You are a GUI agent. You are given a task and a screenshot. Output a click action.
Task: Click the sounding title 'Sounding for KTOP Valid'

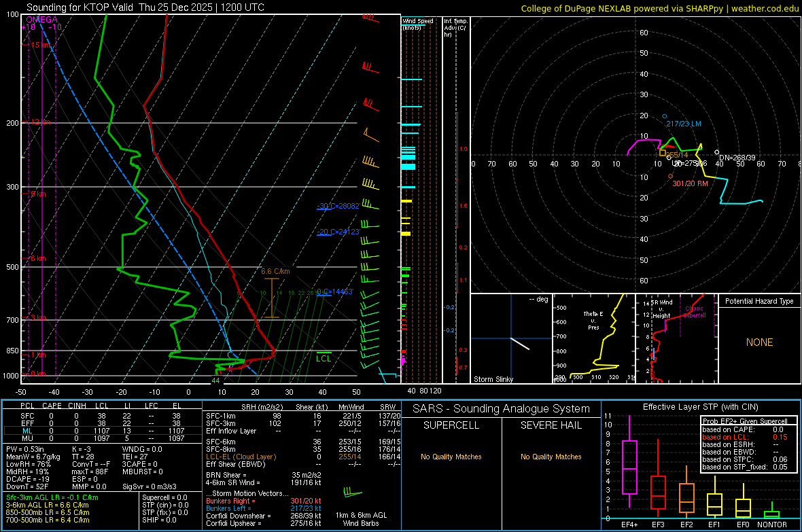81,7
